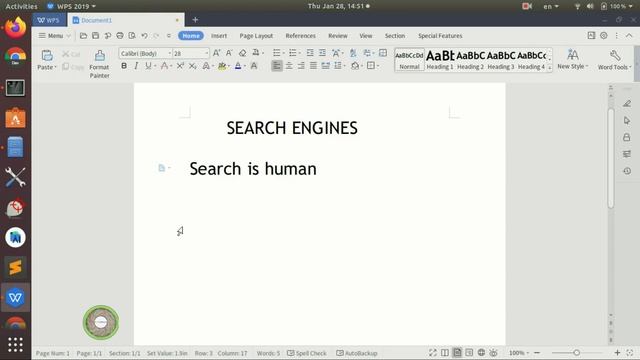Toggle AutoBackup in status bar

pyautogui.click(x=357, y=353)
